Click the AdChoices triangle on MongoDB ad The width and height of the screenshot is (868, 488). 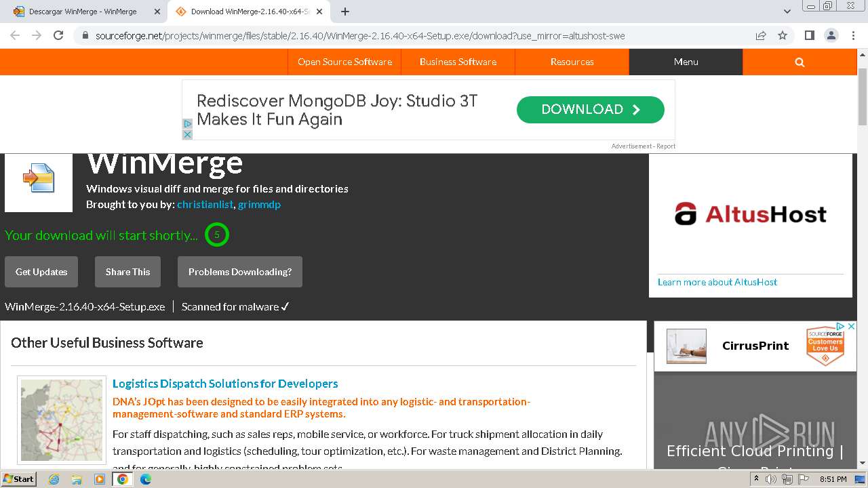click(188, 124)
